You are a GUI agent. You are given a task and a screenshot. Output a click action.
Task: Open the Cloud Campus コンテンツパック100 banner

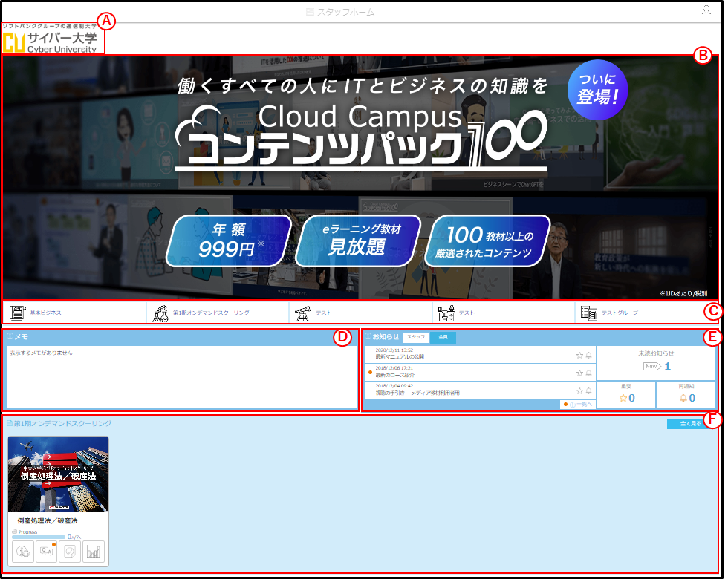click(360, 177)
